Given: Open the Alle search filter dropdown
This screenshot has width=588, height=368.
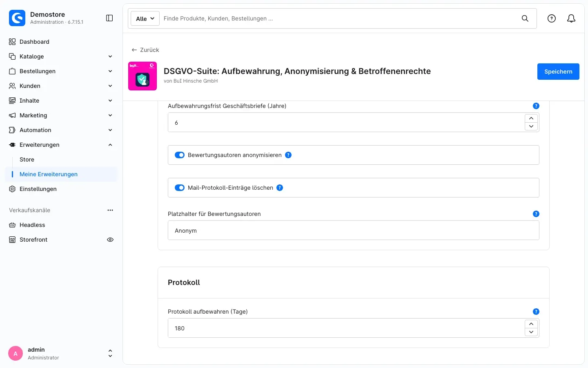Looking at the screenshot, I should point(145,18).
